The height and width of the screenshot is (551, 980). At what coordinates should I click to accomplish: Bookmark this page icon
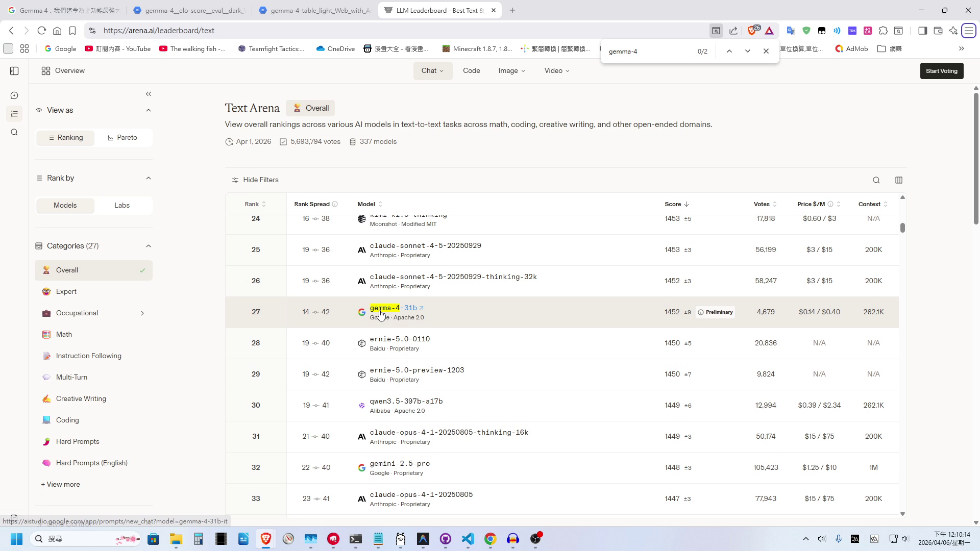point(72,31)
